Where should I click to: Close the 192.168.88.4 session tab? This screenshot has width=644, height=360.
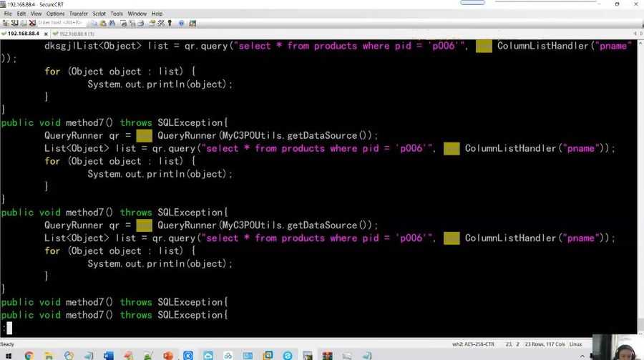(46, 34)
